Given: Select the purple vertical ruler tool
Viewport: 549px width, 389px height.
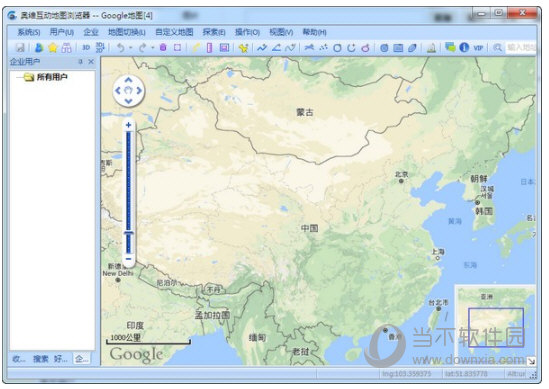Looking at the screenshot, I should pos(209,48).
